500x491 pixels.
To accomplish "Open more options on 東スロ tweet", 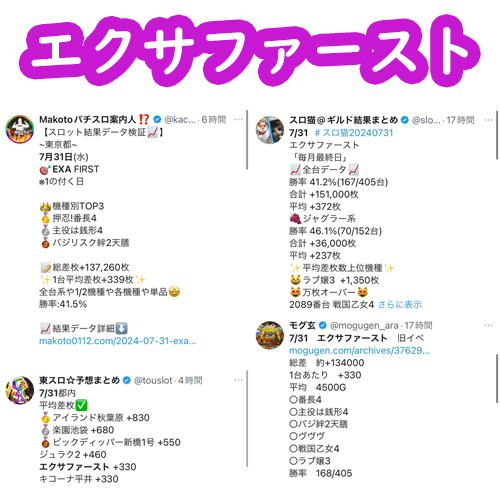I will pyautogui.click(x=238, y=380).
